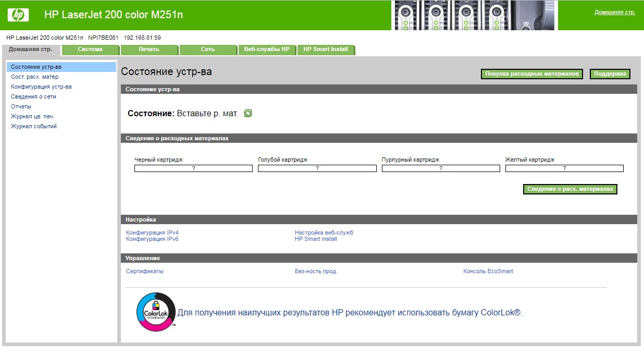
Task: Open Сост. расх. матер. sidebar item
Action: pos(35,77)
